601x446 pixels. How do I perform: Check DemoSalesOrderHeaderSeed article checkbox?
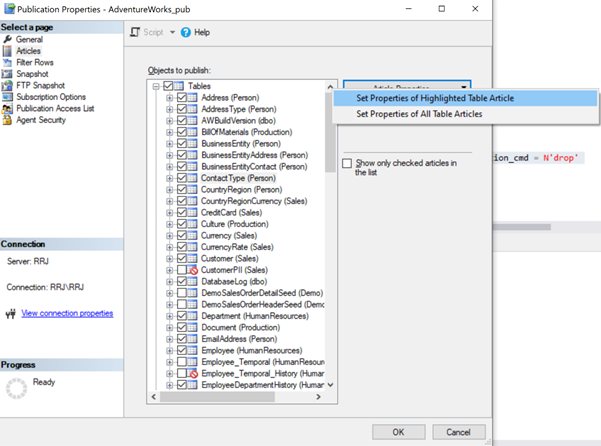[182, 304]
